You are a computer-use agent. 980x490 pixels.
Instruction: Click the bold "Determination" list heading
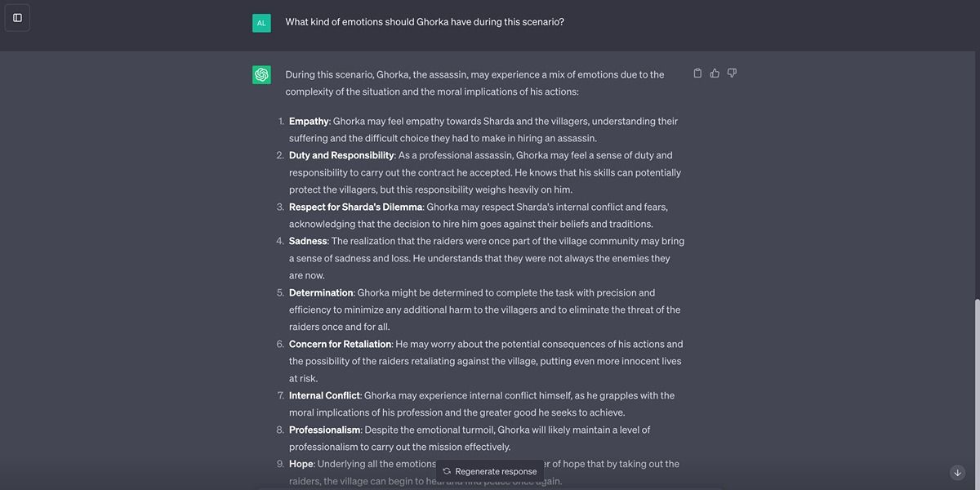click(321, 293)
